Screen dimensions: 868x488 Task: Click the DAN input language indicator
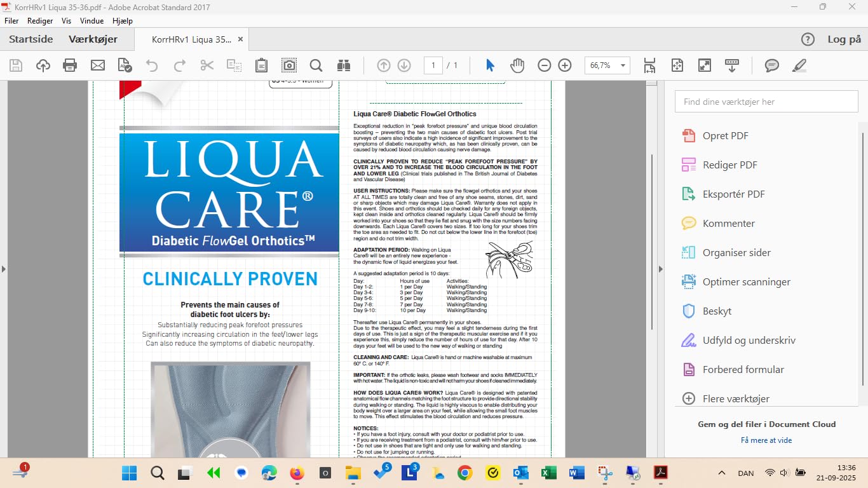(x=746, y=473)
